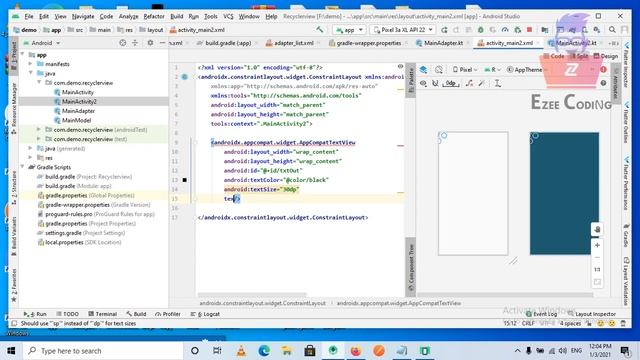Open the Pixel device preview dropdown
The width and height of the screenshot is (640, 360).
(464, 70)
